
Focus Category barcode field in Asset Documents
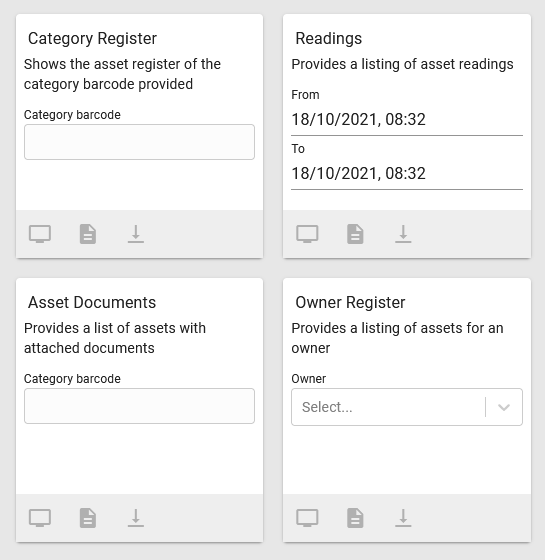(139, 406)
